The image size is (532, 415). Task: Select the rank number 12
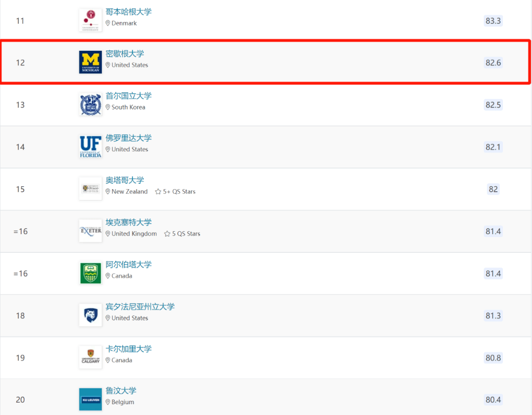point(20,63)
